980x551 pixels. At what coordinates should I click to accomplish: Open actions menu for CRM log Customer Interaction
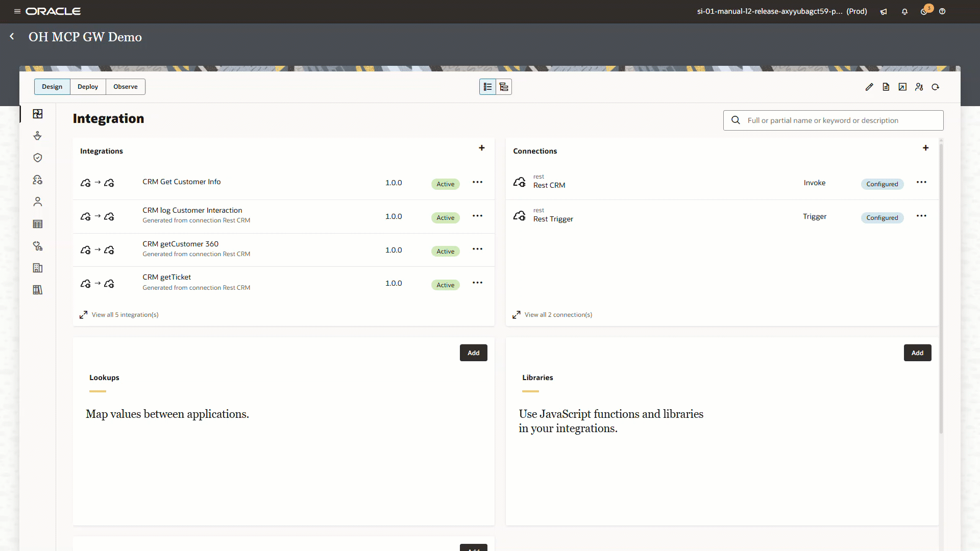[478, 216]
